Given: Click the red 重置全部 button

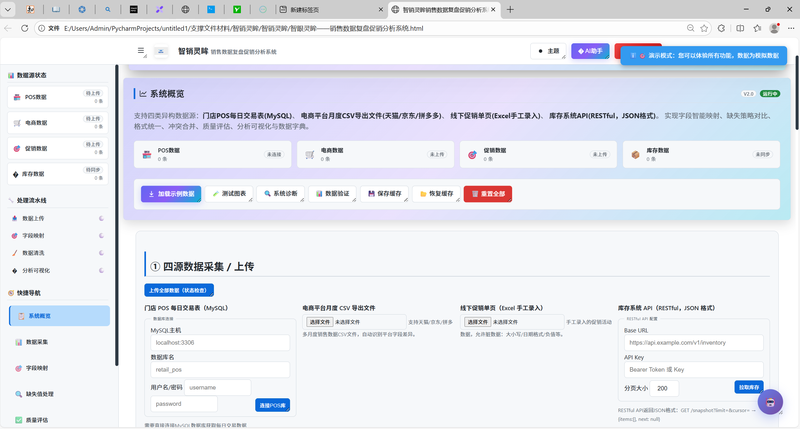Looking at the screenshot, I should click(489, 193).
